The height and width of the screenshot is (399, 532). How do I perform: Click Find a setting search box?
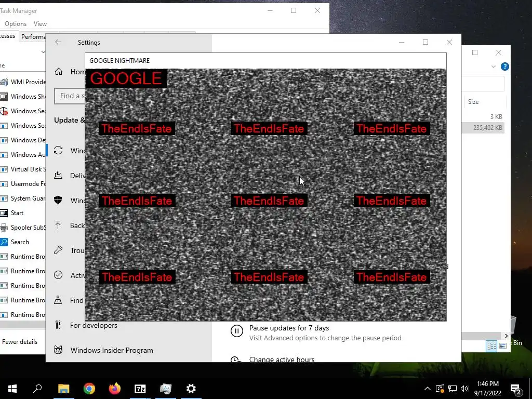point(70,96)
